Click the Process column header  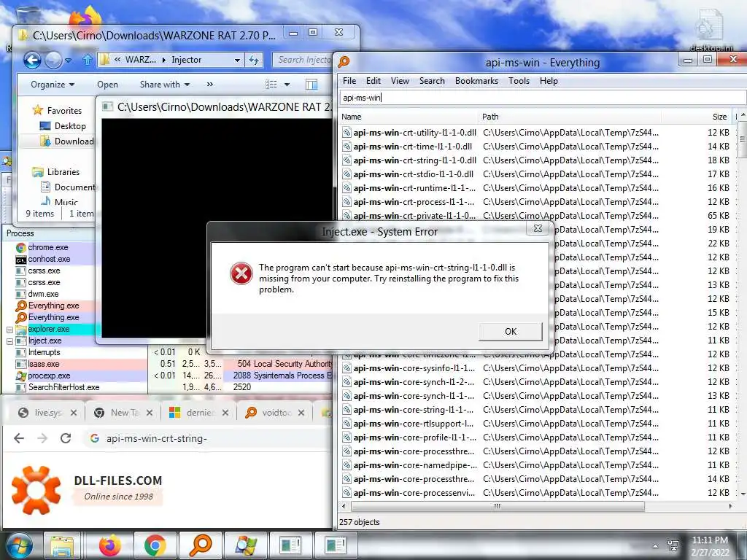50,233
